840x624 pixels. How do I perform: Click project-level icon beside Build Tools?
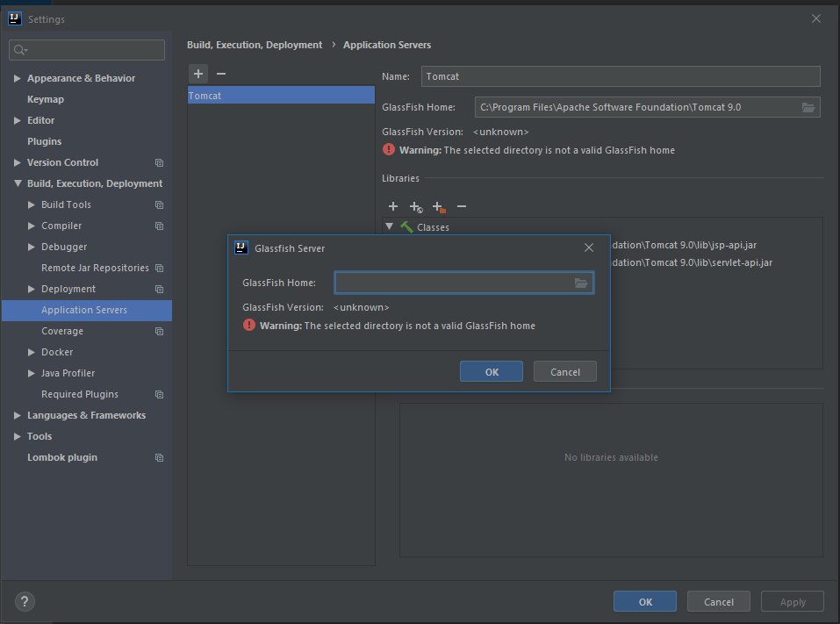[159, 204]
